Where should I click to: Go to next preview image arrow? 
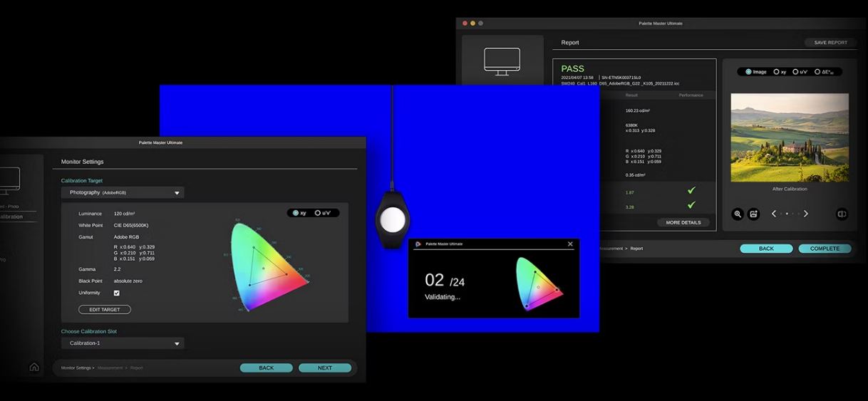[806, 214]
